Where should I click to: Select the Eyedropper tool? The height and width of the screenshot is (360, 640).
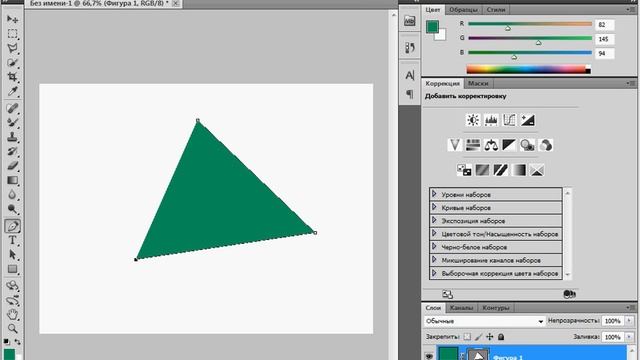12,91
